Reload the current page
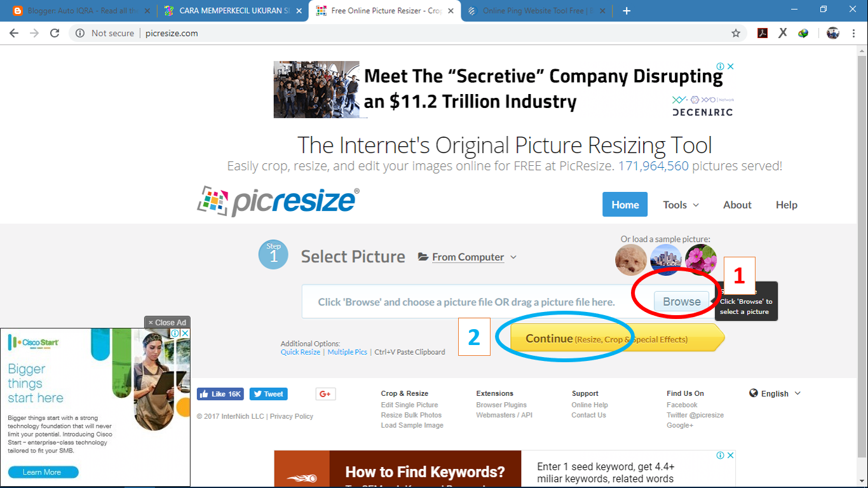 [x=55, y=32]
